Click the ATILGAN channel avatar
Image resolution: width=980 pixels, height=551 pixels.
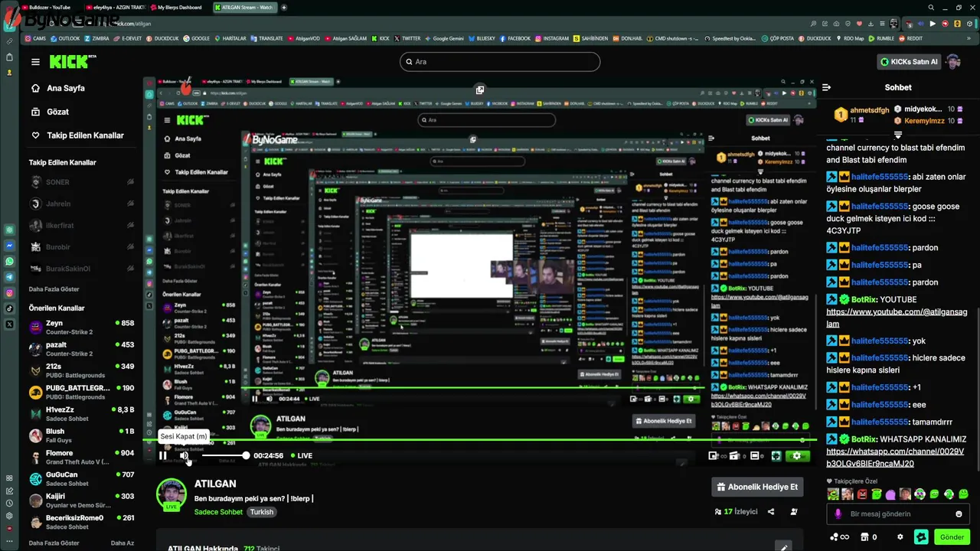171,495
